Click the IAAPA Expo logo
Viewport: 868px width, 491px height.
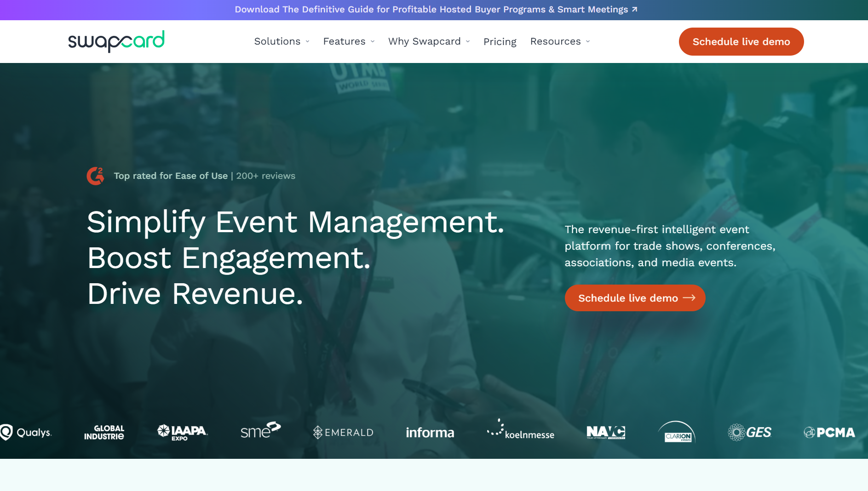point(183,433)
